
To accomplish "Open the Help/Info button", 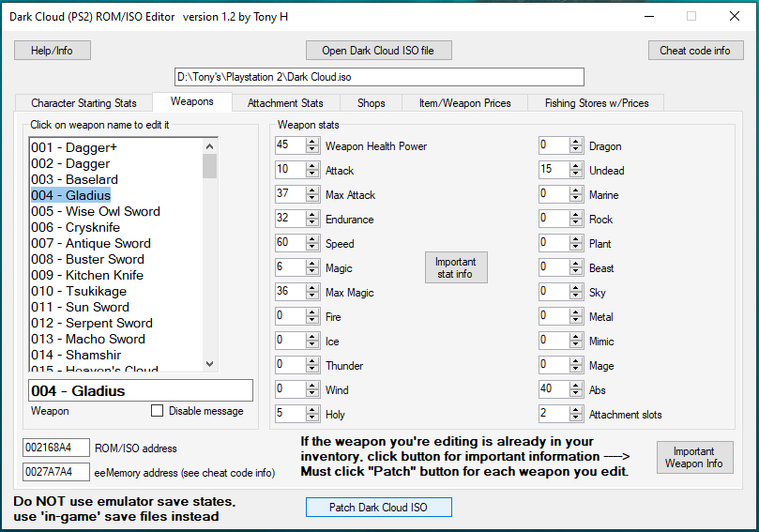I will click(x=53, y=51).
